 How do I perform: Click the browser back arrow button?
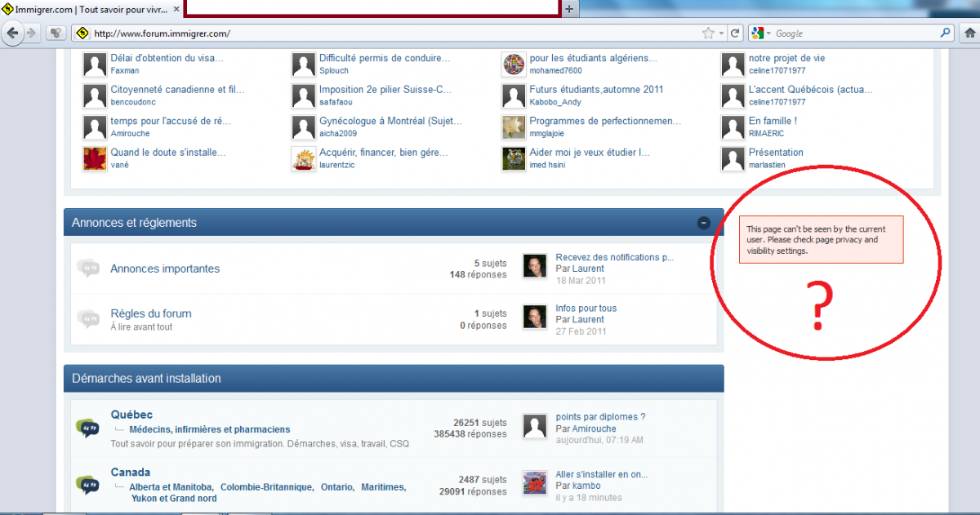coord(11,33)
